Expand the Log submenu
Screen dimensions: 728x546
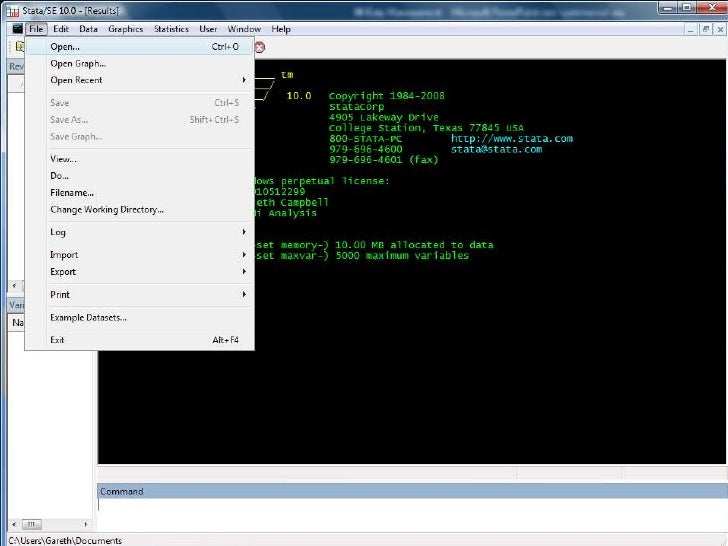(139, 232)
